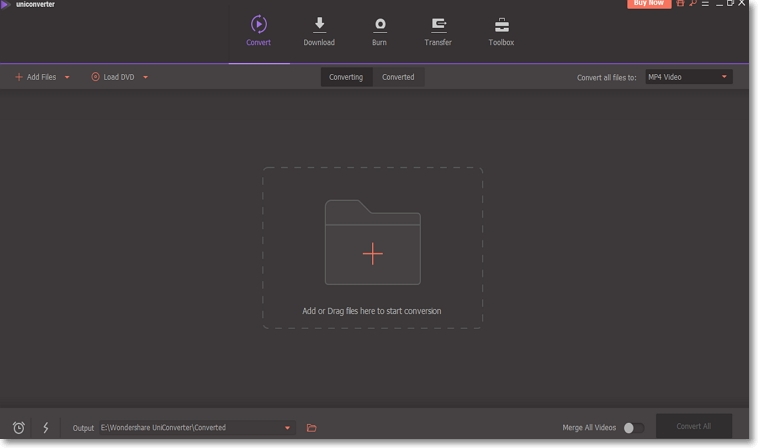
Task: Click the hamburger menu icon in title bar
Action: click(706, 4)
